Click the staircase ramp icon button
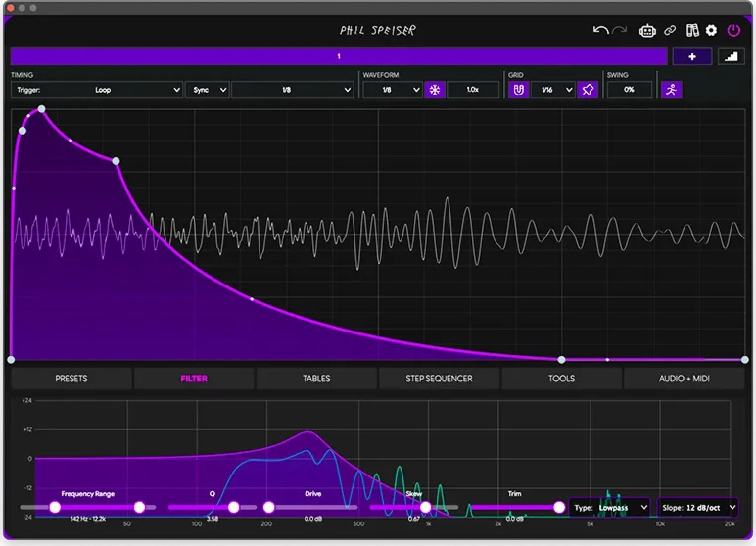This screenshot has height=546, width=756. [x=731, y=57]
